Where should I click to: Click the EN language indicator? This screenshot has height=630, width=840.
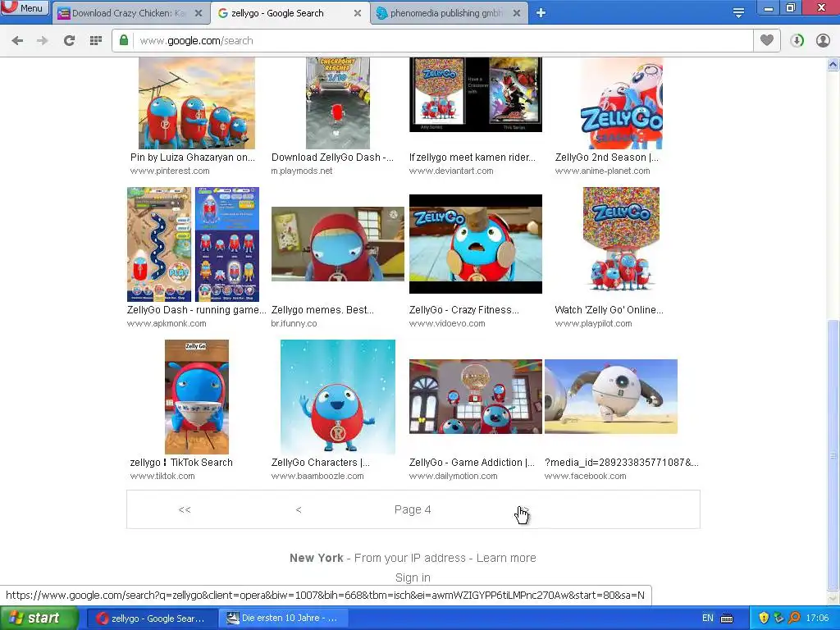click(708, 619)
